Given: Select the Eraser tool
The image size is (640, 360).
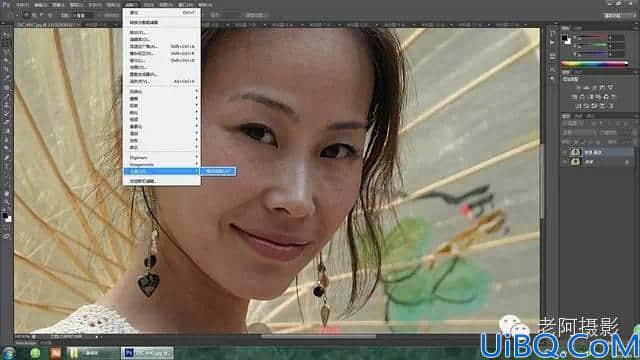Looking at the screenshot, I should [x=6, y=122].
